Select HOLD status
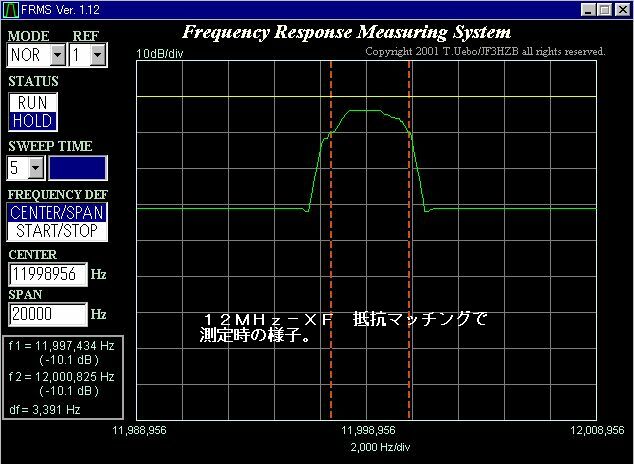 coord(32,120)
